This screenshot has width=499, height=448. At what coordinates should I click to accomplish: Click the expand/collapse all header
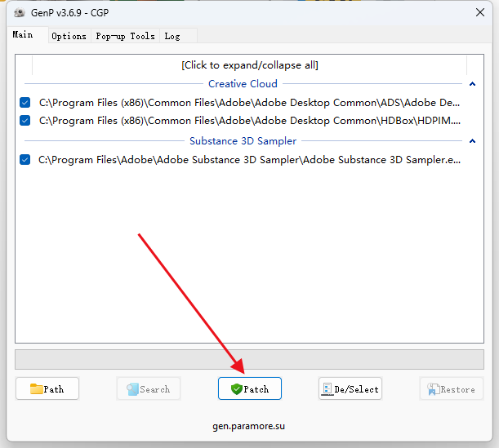click(x=250, y=65)
